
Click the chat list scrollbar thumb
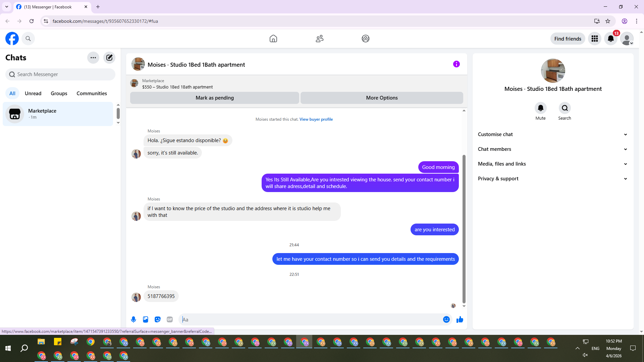coord(118,113)
